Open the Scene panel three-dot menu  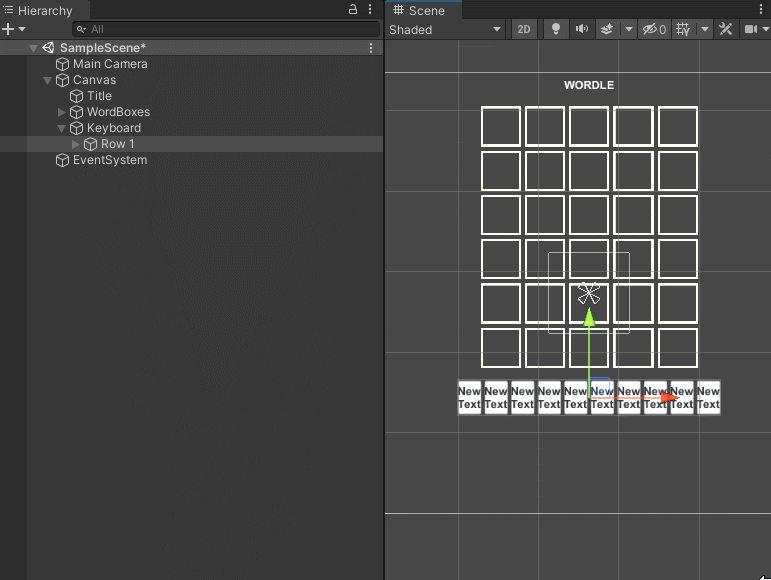761,9
